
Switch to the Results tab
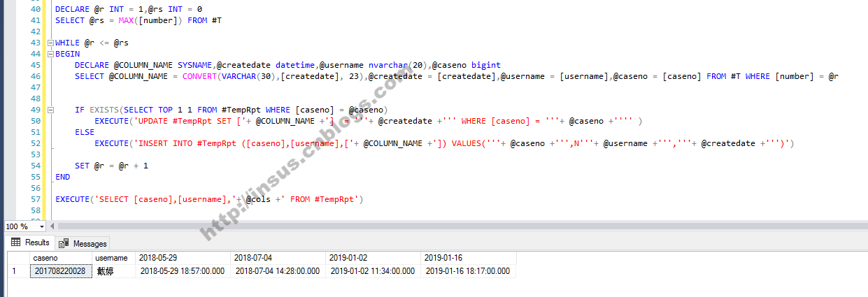point(30,242)
